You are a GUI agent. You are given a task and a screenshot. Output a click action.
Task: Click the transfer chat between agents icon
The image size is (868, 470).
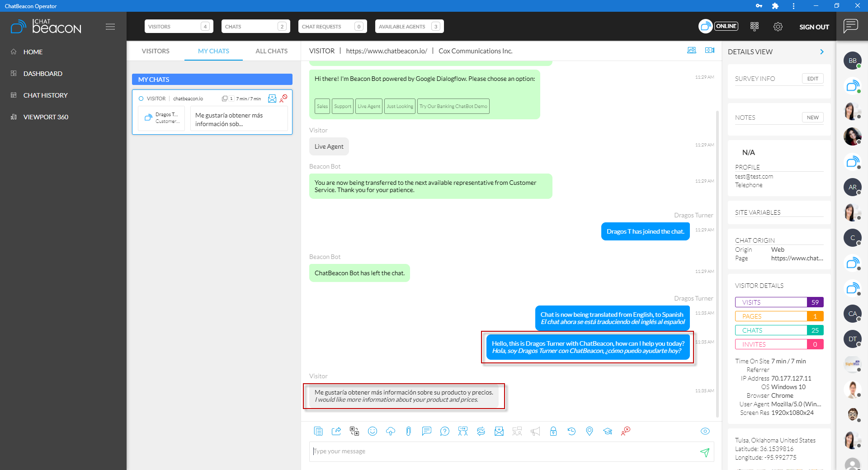tap(462, 431)
